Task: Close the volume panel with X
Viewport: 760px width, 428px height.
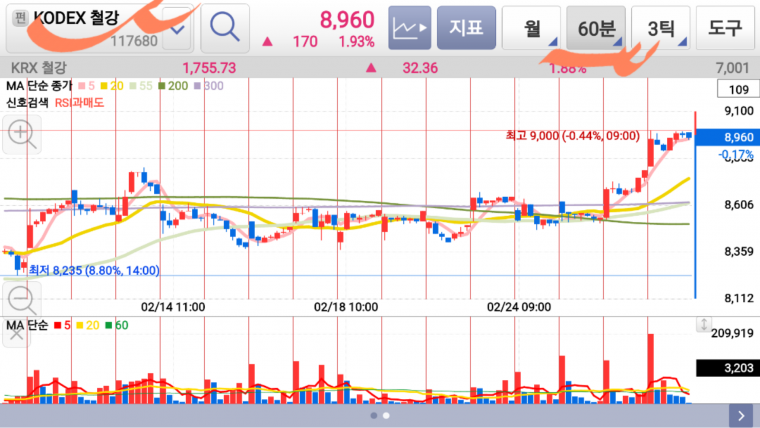Action: click(16, 334)
